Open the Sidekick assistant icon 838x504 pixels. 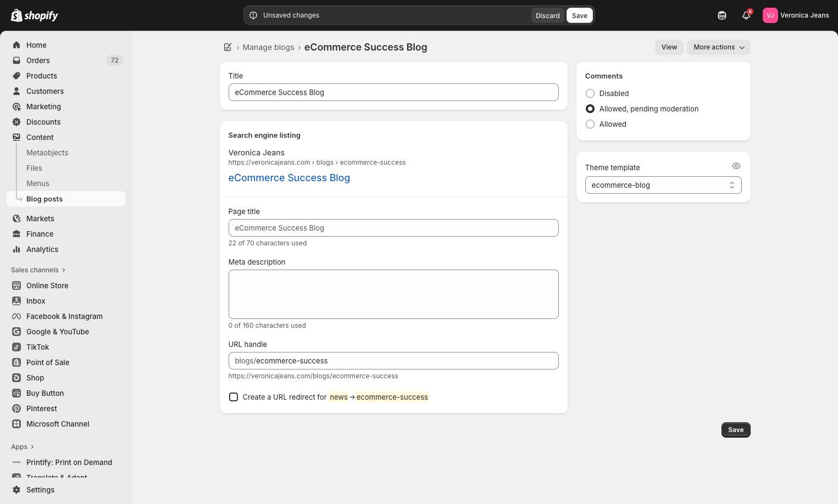[722, 15]
